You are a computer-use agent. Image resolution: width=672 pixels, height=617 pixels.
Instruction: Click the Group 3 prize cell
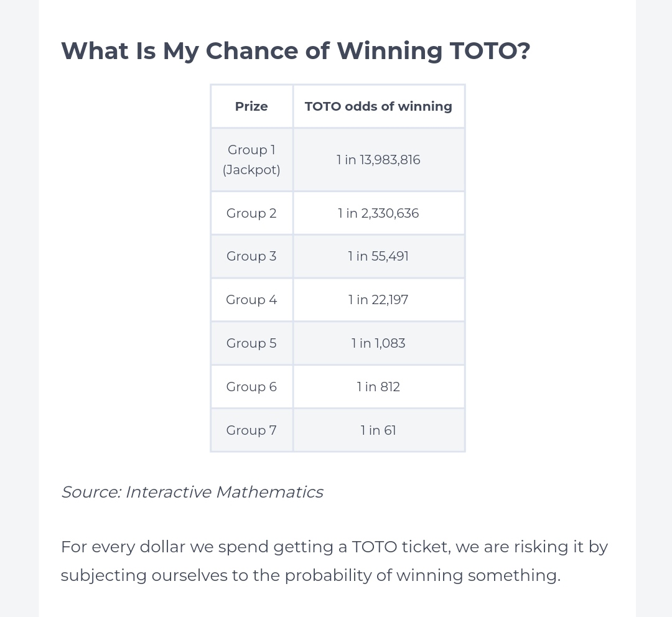(x=251, y=256)
